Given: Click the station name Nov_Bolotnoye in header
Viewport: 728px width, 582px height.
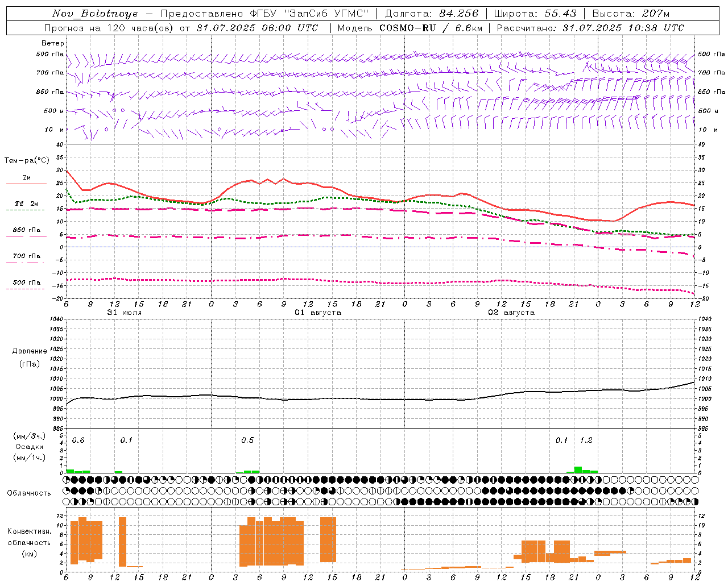Looking at the screenshot, I should coord(95,14).
